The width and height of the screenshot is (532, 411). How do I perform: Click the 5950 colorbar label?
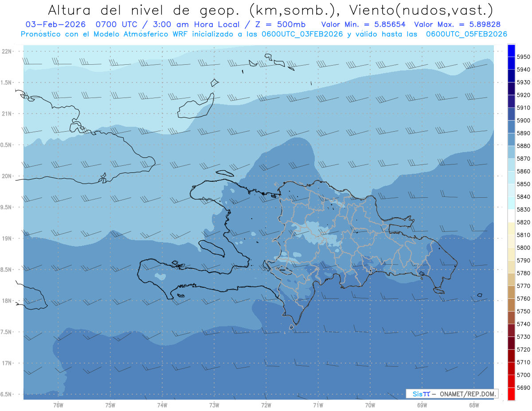524,57
